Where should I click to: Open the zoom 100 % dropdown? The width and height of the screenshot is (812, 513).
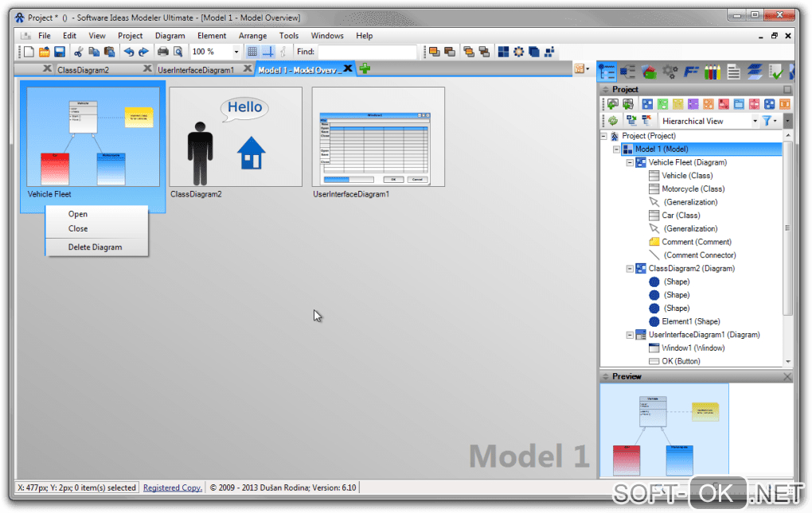pos(236,52)
